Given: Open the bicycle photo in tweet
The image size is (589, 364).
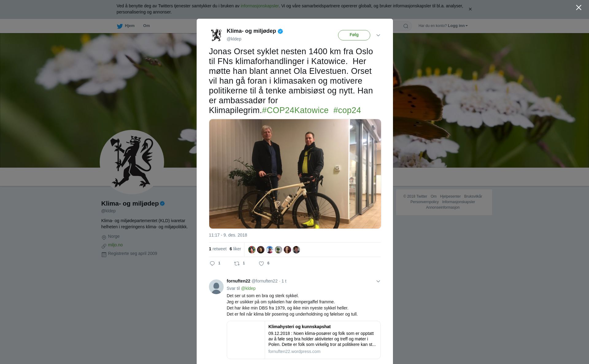Looking at the screenshot, I should (295, 174).
